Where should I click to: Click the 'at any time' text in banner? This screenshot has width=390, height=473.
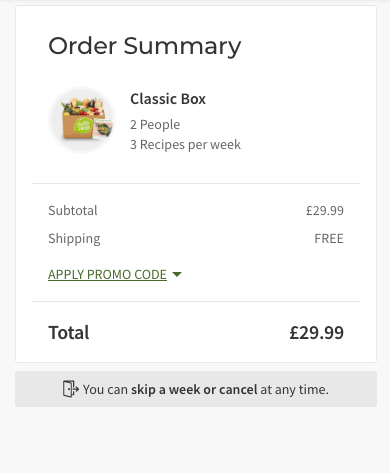coord(294,389)
